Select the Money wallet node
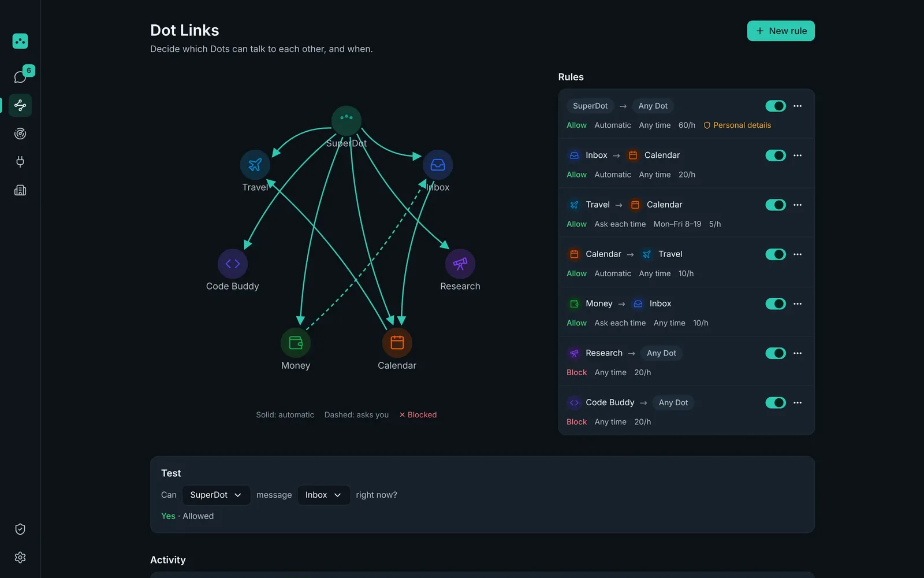924x578 pixels. 296,343
